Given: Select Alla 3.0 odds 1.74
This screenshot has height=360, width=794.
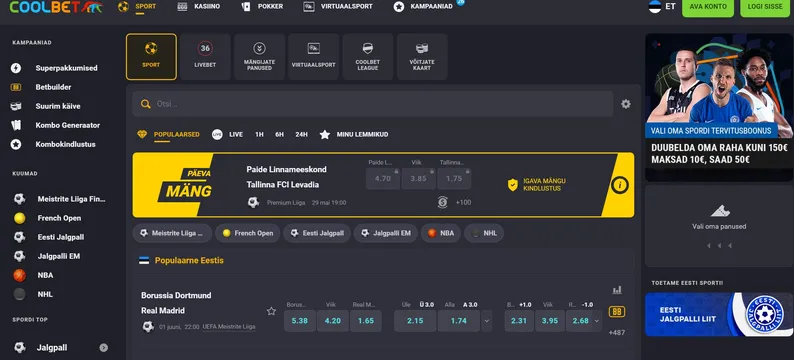Looking at the screenshot, I should click(x=459, y=321).
